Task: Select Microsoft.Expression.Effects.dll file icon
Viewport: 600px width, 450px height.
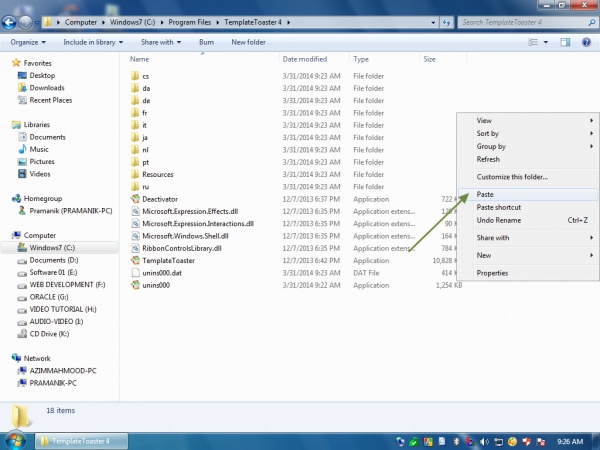Action: pyautogui.click(x=135, y=211)
